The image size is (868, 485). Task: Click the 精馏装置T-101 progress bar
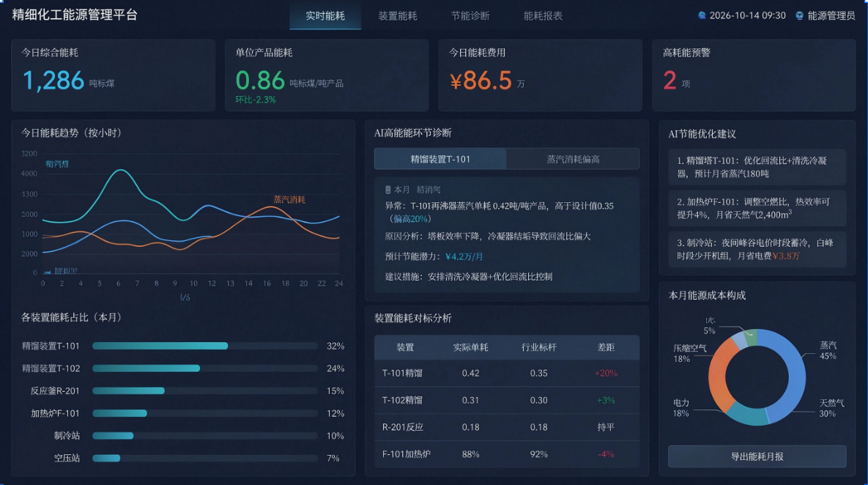[205, 346]
